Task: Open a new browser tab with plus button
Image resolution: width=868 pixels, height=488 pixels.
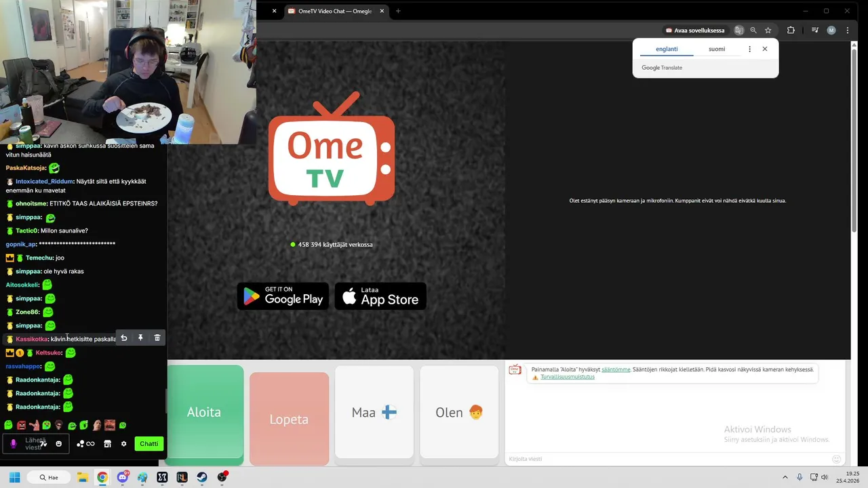Action: (x=398, y=11)
